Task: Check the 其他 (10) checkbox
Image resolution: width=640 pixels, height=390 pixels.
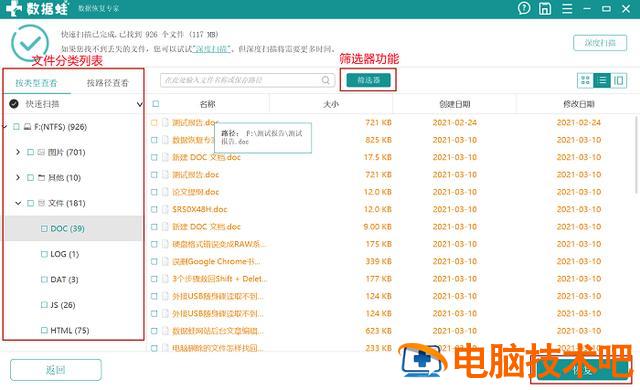Action: [x=30, y=177]
